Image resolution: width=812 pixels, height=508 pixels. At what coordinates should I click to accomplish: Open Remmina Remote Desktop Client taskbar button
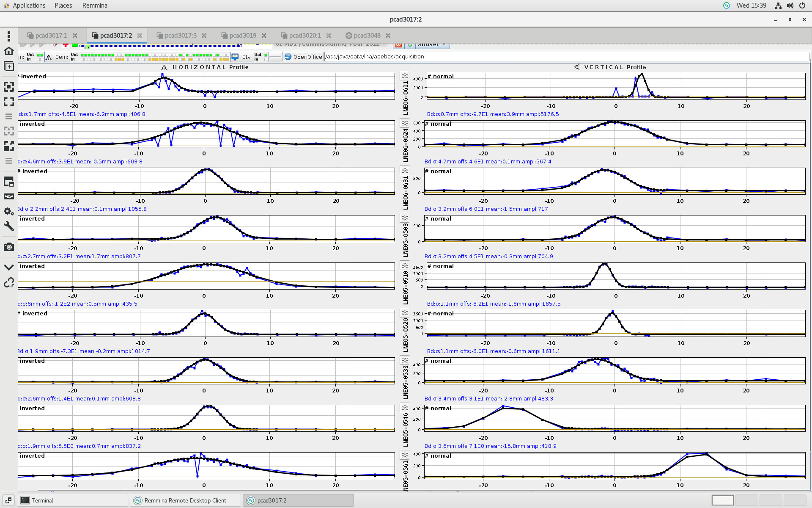185,500
